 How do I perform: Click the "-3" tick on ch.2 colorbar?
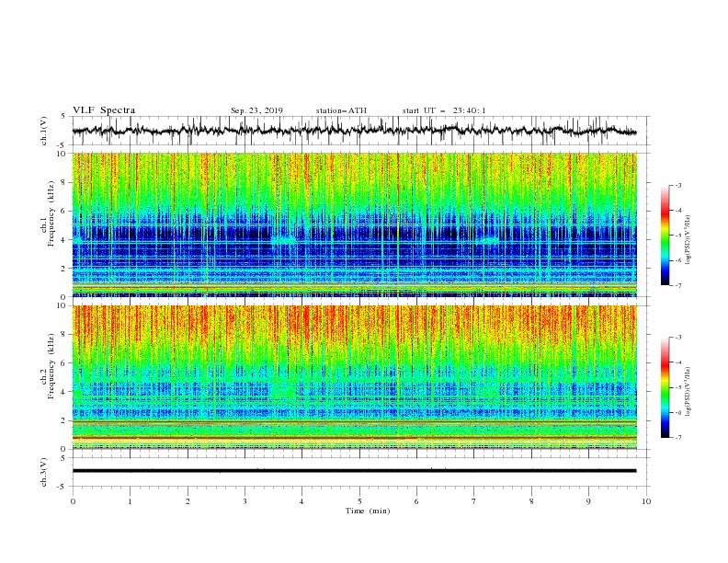678,338
